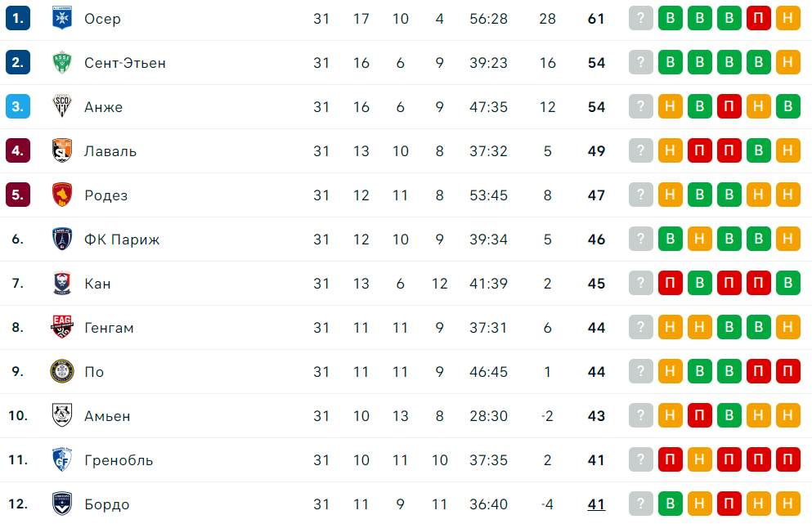The height and width of the screenshot is (524, 812).
Task: Select the Амьен shield crest icon
Action: pos(61,415)
